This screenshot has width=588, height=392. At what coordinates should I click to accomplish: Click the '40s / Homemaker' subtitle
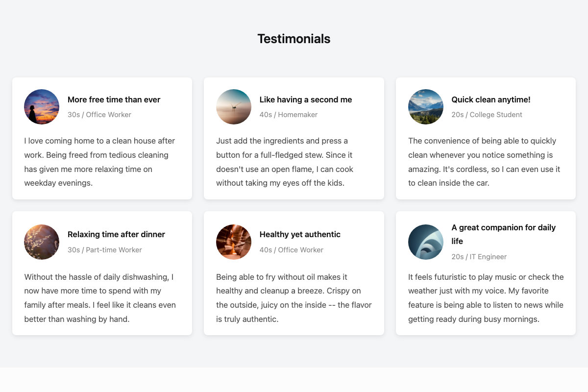click(x=289, y=115)
